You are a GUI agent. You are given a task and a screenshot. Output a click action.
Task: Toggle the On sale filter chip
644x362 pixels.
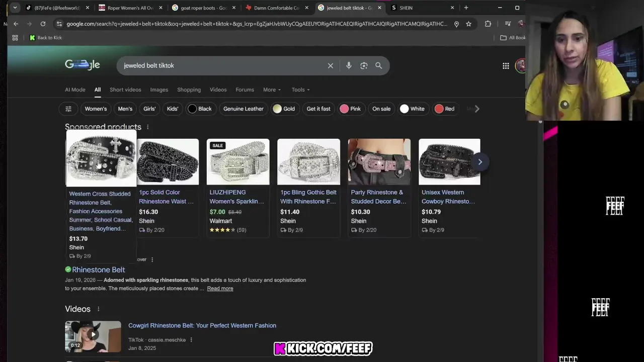coord(381,109)
